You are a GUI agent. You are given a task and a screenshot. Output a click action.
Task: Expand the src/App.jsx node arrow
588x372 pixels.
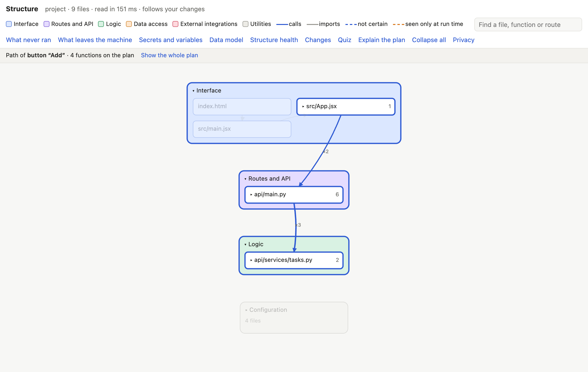coord(303,106)
